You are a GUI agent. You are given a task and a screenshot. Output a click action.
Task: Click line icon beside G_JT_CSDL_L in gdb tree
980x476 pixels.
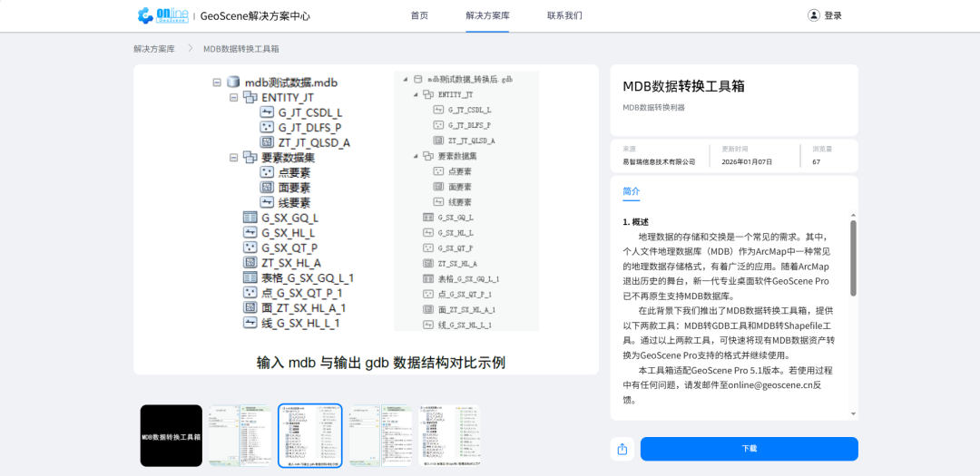(438, 110)
